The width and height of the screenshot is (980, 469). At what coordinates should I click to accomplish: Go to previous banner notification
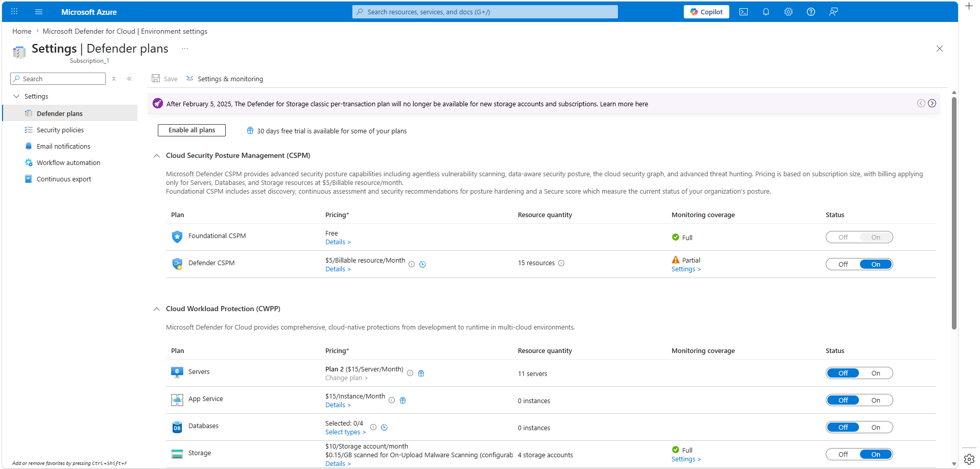[x=921, y=103]
